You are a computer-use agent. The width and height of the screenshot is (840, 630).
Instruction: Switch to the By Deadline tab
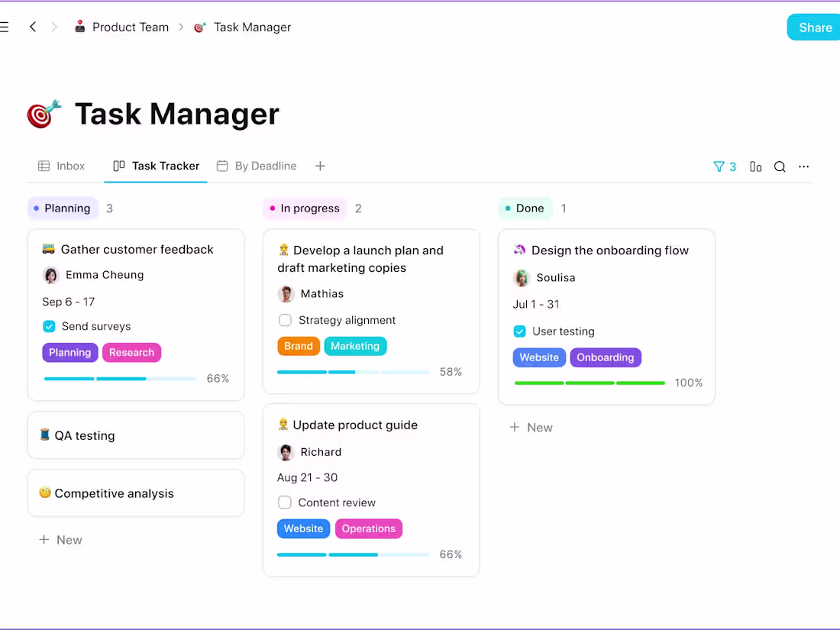tap(257, 166)
